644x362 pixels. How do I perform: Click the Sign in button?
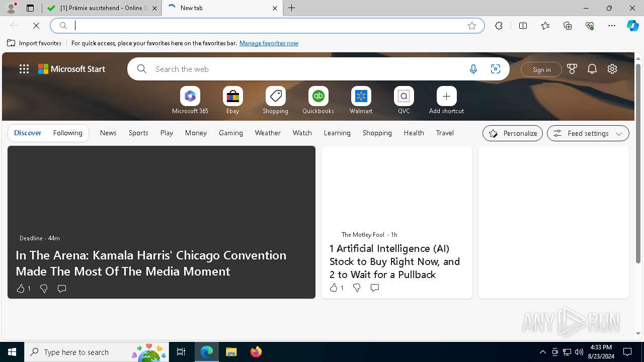tap(541, 69)
